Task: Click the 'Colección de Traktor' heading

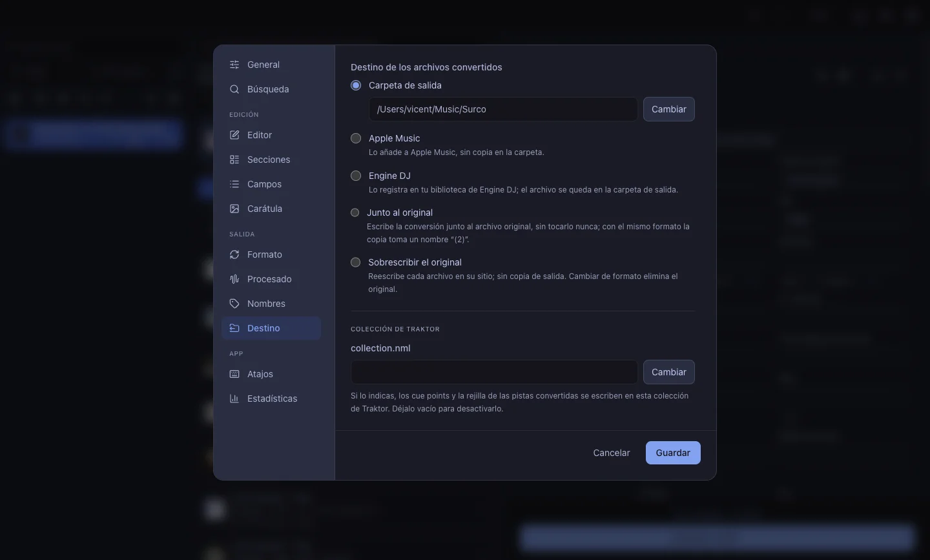Action: [x=395, y=329]
